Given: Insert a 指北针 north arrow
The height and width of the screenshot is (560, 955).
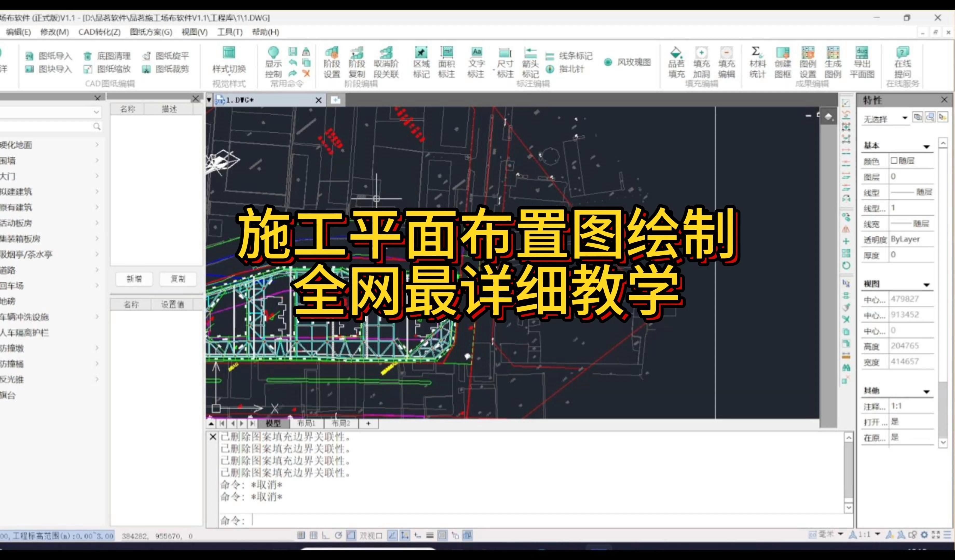Looking at the screenshot, I should coord(571,69).
